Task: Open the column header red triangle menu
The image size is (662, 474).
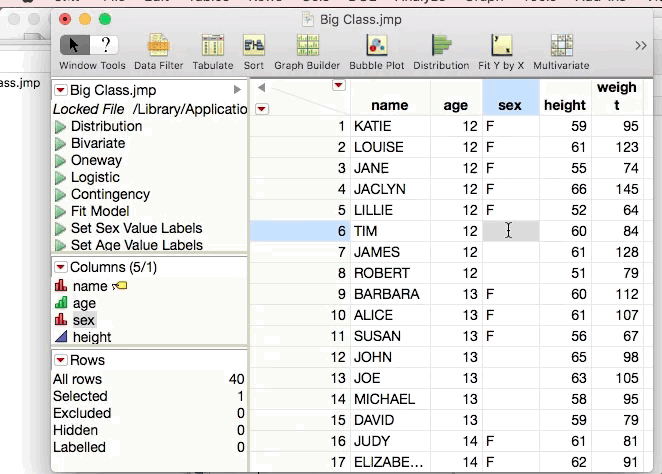Action: (x=339, y=85)
